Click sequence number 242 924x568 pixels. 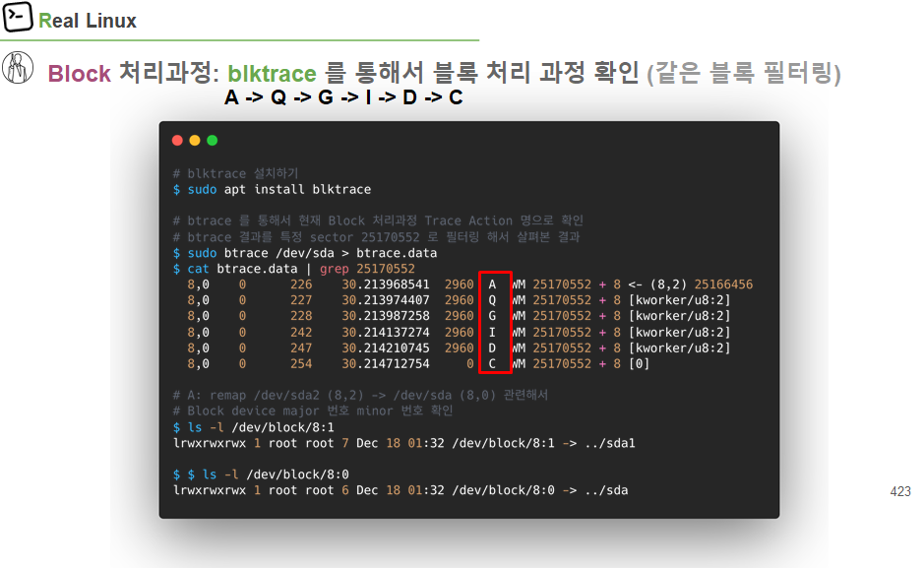[x=301, y=333]
